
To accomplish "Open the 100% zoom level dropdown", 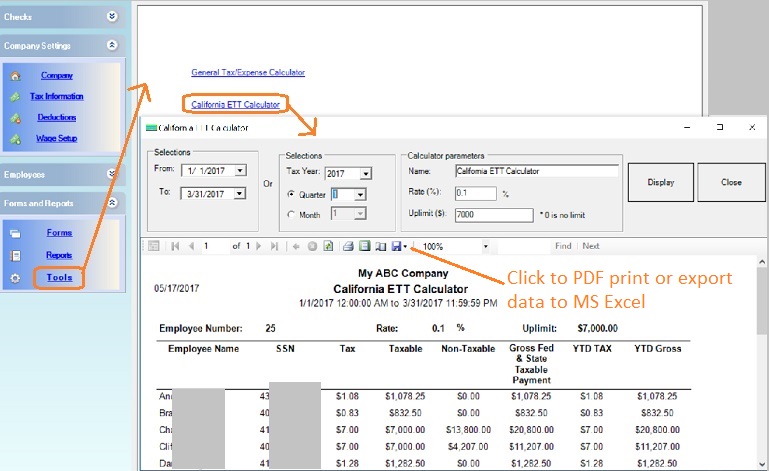I will (485, 246).
